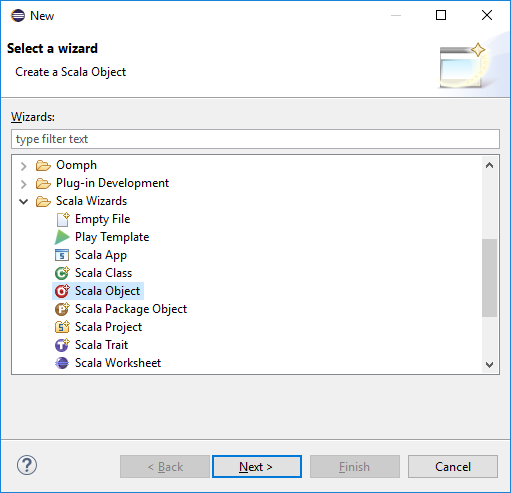Select the Scala Trait wizard label
Viewport: 511px width, 493px height.
click(x=101, y=345)
